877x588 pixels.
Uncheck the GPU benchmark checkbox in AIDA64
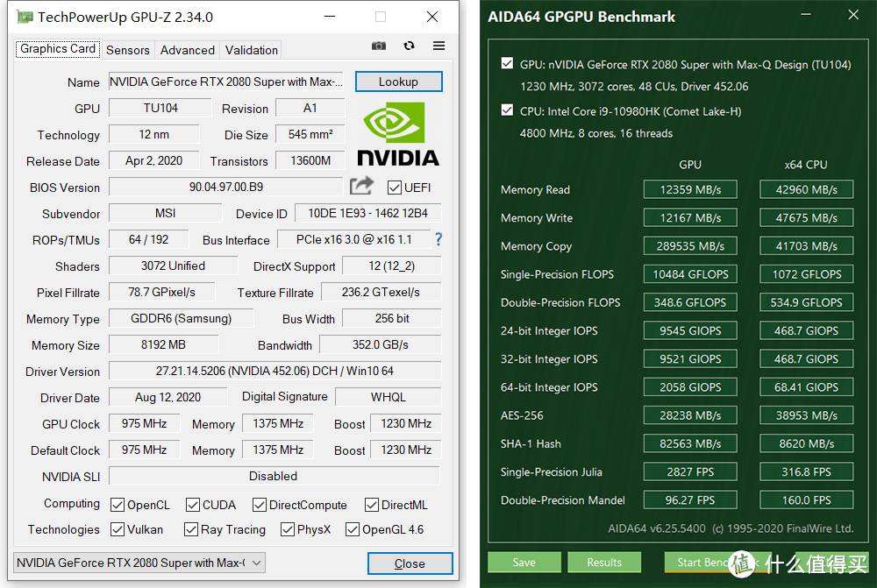(x=507, y=63)
